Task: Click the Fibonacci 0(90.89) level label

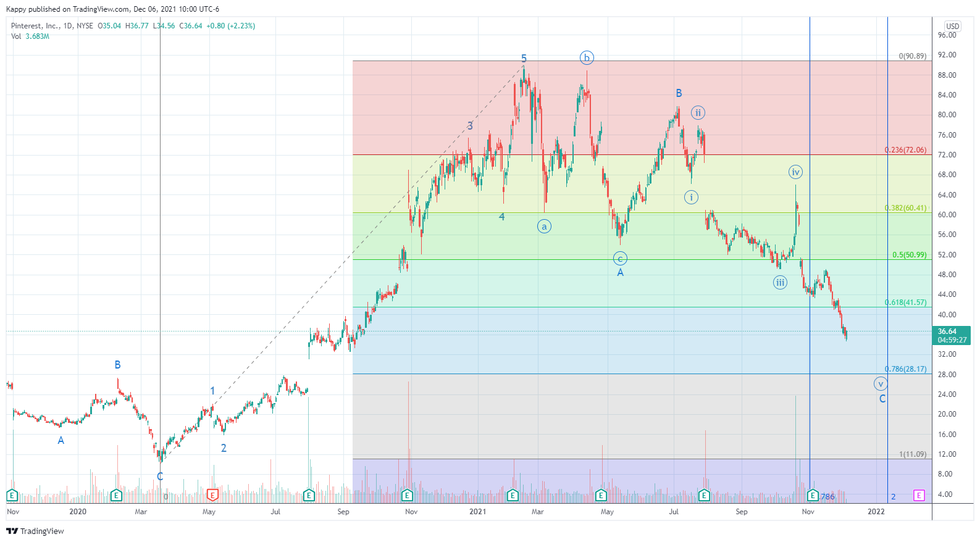Action: coord(912,56)
